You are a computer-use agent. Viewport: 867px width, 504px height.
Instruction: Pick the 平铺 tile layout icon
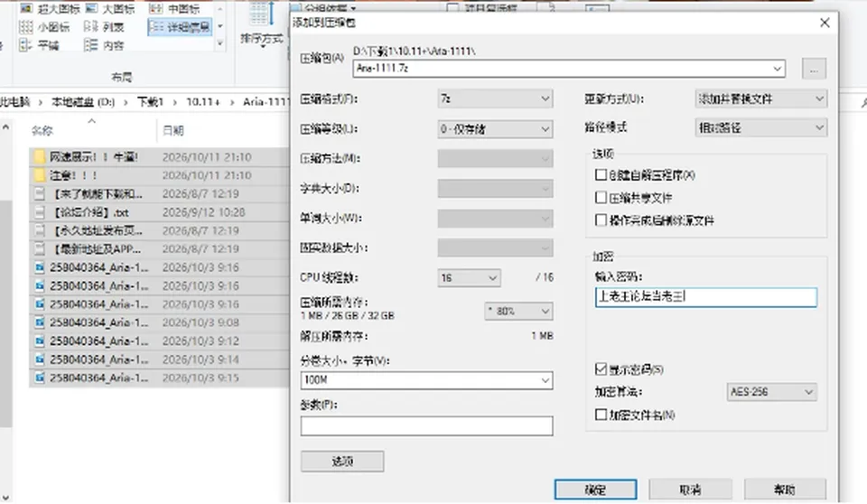(26, 45)
